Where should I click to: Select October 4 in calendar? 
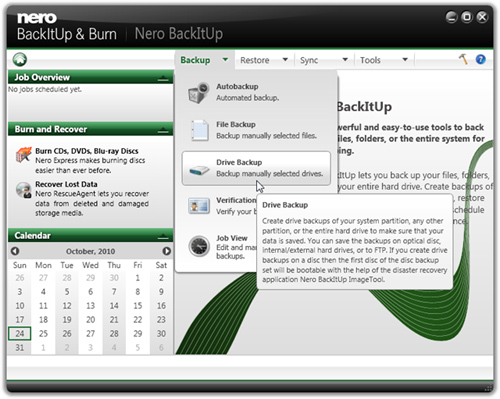(x=43, y=292)
